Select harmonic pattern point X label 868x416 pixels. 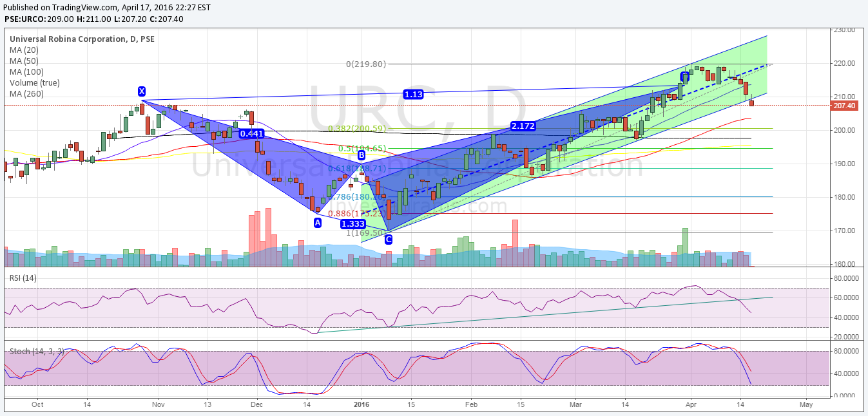click(x=142, y=91)
